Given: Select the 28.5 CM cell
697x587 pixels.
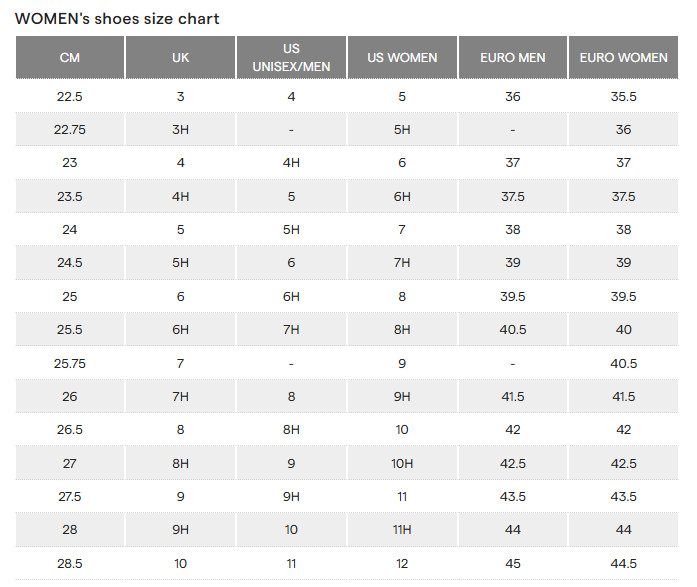Looking at the screenshot, I should [x=70, y=563].
